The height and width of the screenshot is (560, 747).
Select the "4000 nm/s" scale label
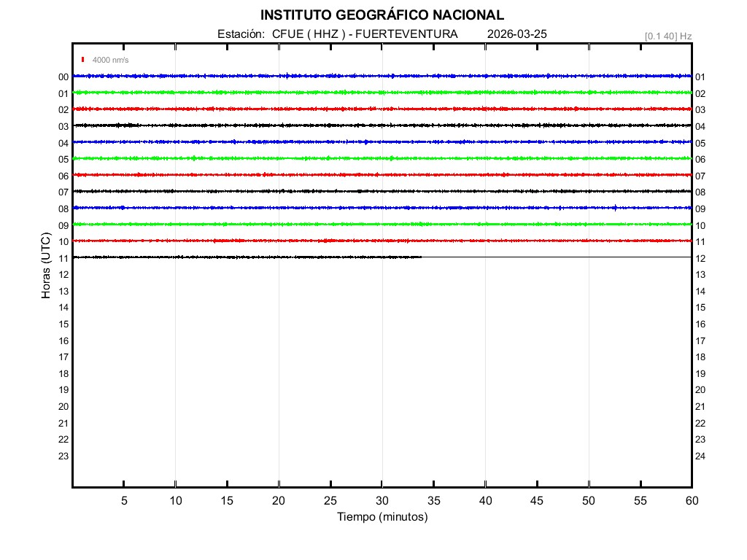(x=110, y=60)
